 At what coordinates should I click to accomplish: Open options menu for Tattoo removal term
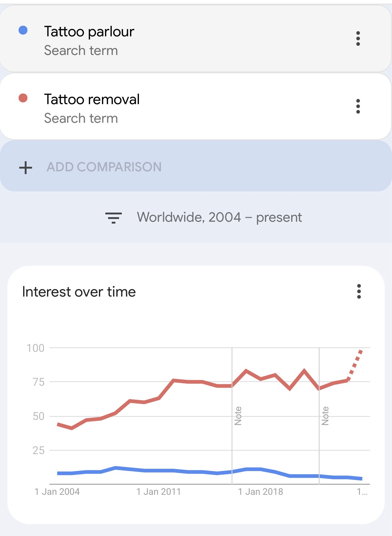[358, 106]
